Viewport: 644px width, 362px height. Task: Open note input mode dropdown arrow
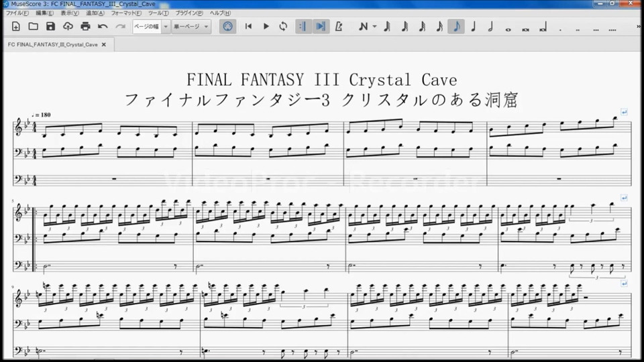pos(374,27)
